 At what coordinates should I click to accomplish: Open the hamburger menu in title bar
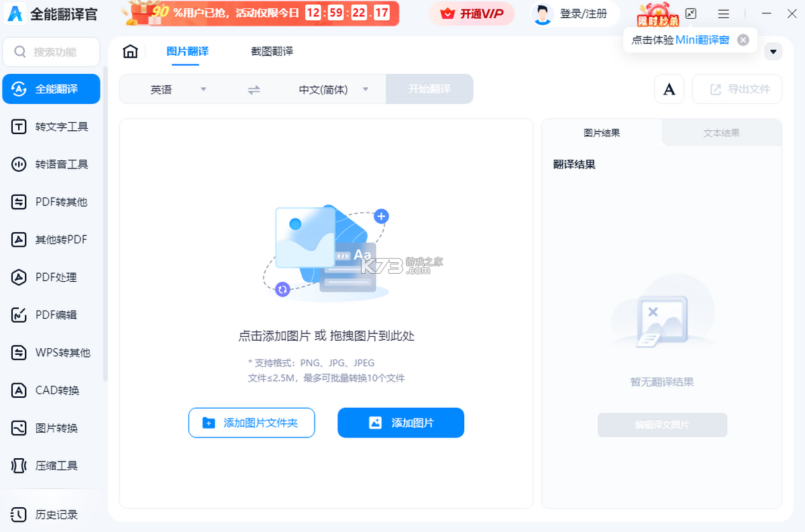point(723,13)
